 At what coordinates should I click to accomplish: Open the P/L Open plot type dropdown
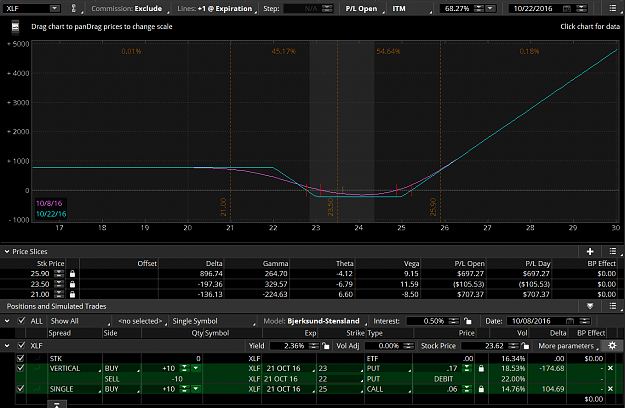[x=364, y=8]
